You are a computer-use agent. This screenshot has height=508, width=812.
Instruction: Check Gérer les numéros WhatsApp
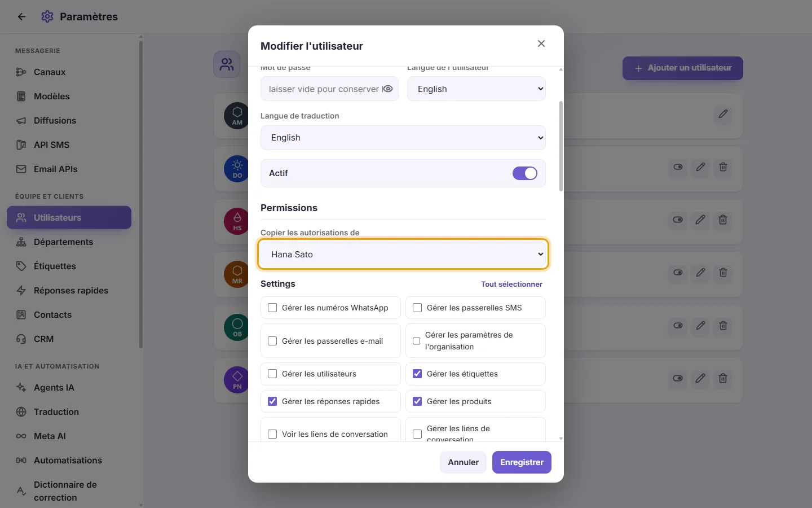coord(272,308)
